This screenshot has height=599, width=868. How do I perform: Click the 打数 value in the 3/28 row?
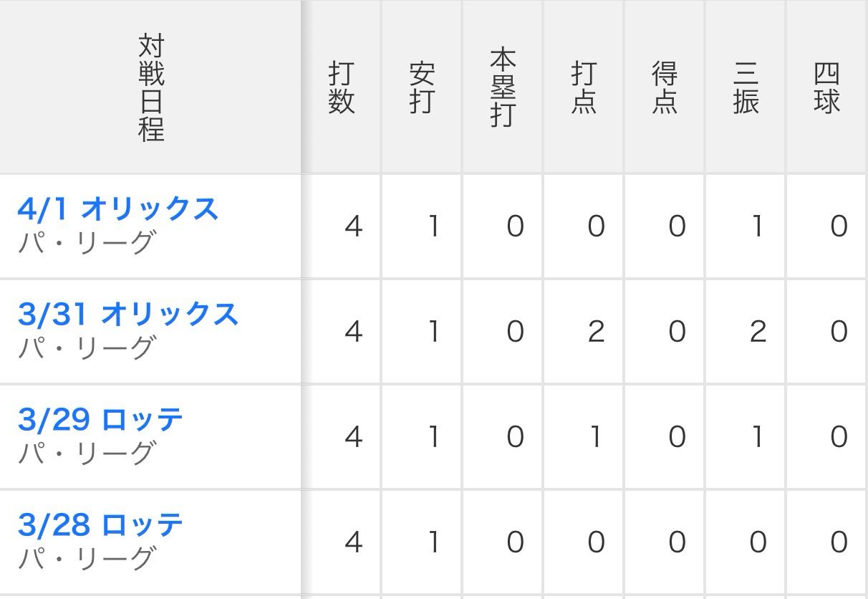(x=353, y=542)
